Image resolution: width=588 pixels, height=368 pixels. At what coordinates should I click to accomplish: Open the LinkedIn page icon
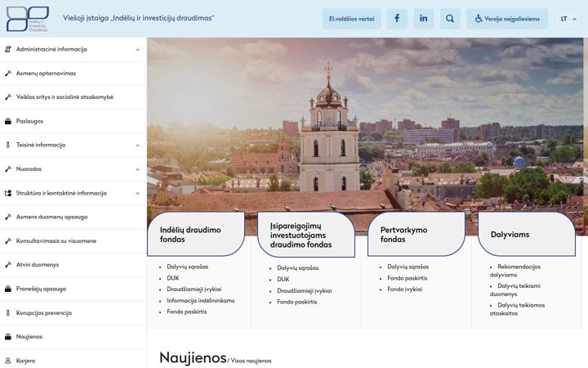[x=424, y=18]
